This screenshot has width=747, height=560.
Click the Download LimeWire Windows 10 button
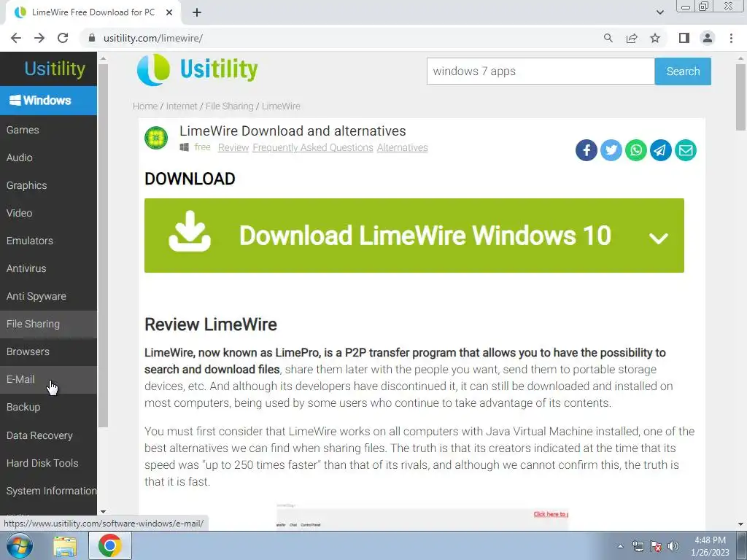coord(414,236)
